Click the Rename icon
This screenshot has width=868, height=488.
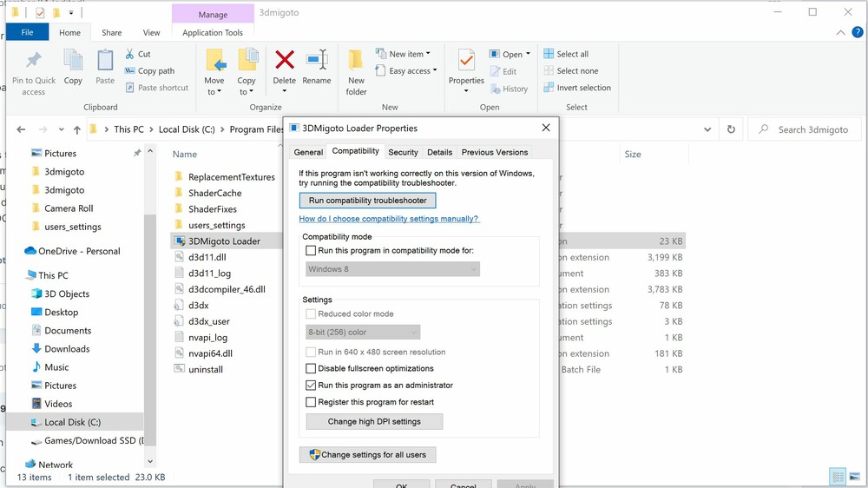tap(317, 60)
